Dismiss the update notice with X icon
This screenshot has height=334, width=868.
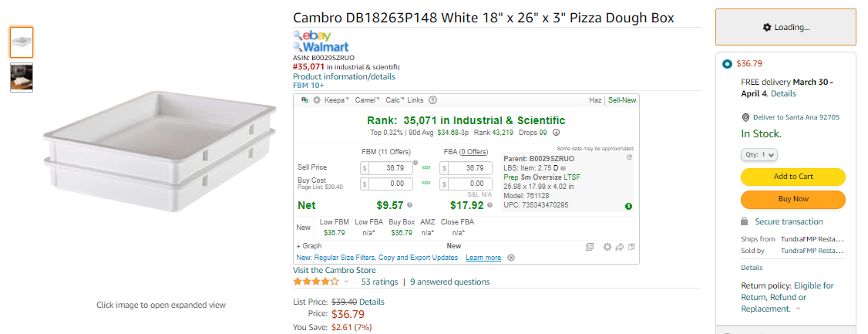tap(511, 258)
